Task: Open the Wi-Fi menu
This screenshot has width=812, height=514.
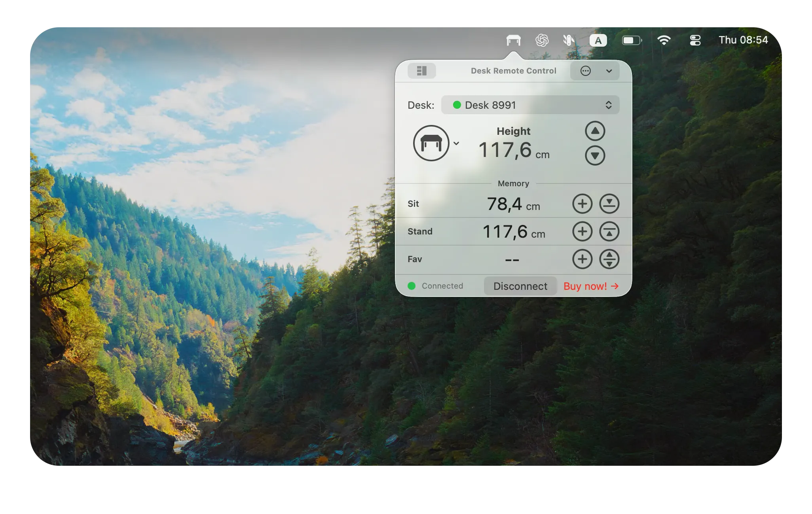Action: [664, 40]
